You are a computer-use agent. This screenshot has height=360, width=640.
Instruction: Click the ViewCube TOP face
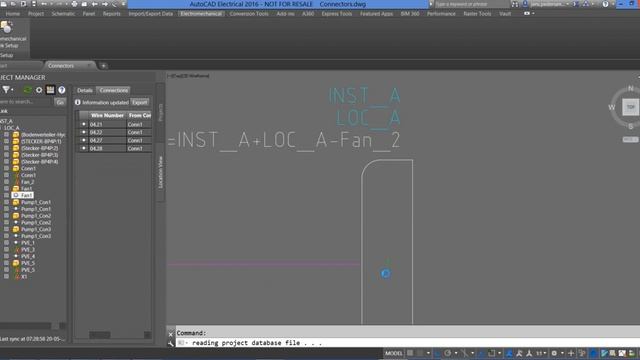[x=631, y=107]
